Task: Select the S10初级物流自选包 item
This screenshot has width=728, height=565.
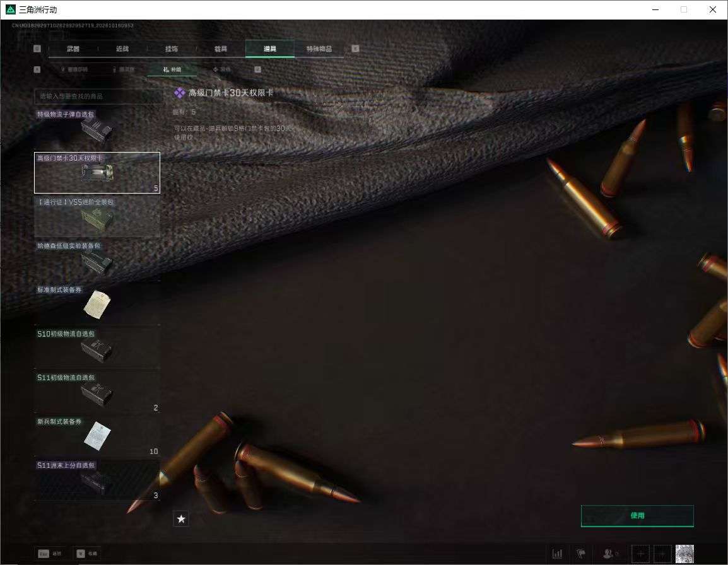Action: [x=97, y=348]
